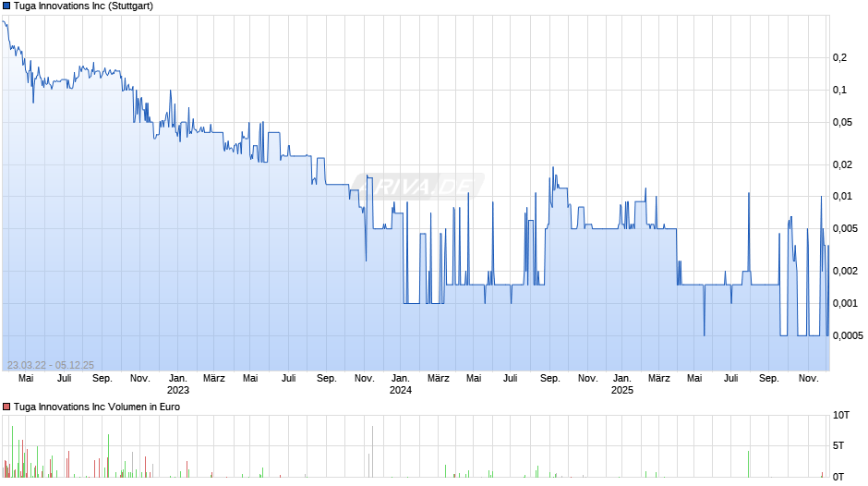
Task: Click the 'Jan. 2024' time axis label
Action: click(400, 384)
